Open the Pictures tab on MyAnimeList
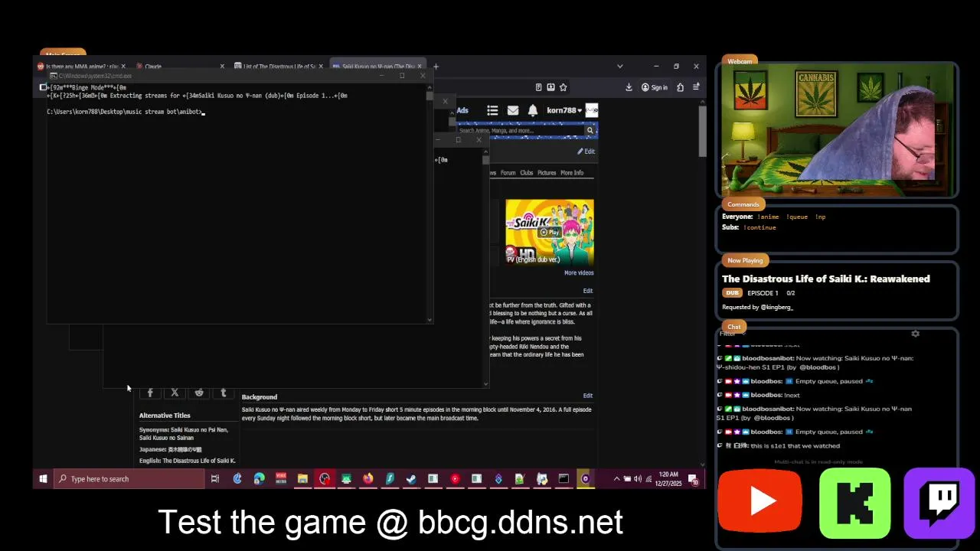 coord(547,173)
